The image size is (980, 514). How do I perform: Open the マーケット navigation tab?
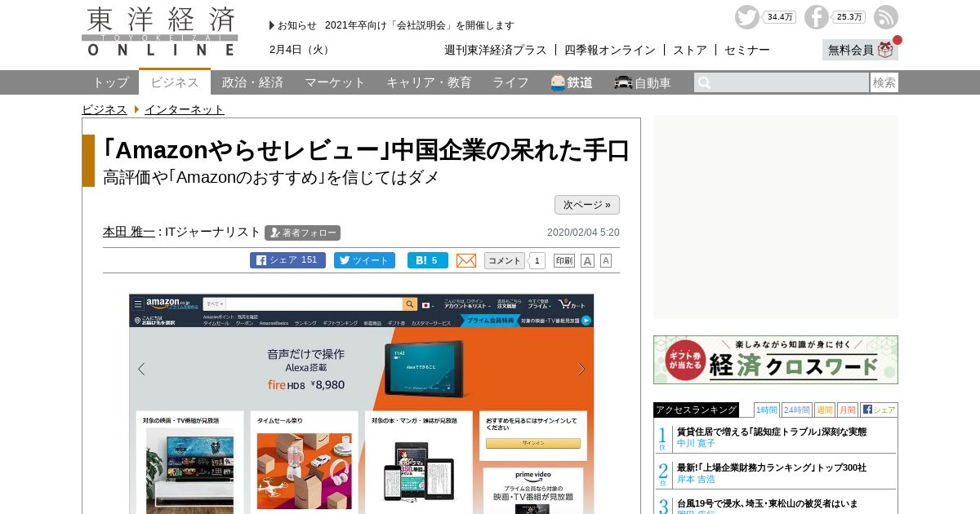335,82
